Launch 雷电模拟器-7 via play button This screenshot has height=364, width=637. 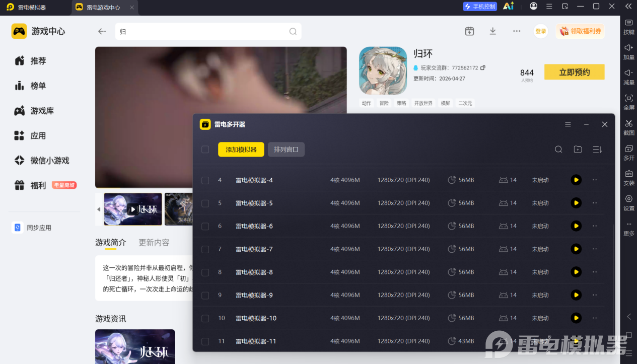point(576,249)
